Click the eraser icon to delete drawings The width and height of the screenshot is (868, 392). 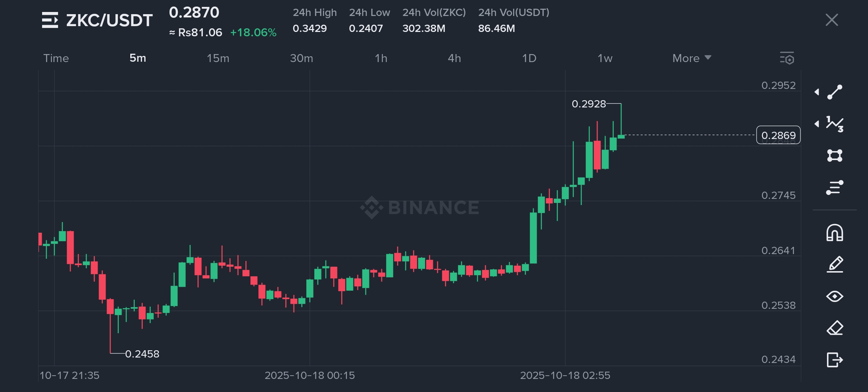835,328
